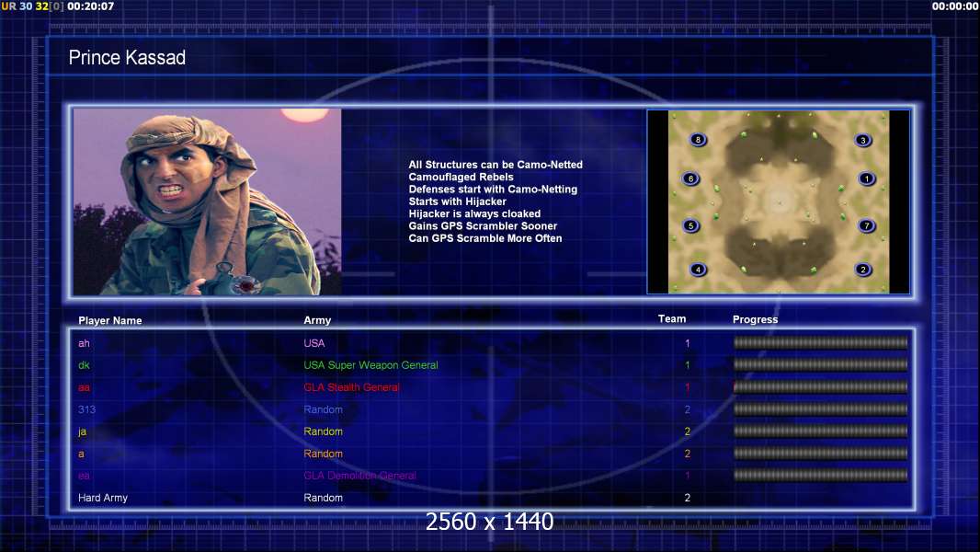This screenshot has width=980, height=552.
Task: Click the Player Name column header
Action: click(x=110, y=321)
